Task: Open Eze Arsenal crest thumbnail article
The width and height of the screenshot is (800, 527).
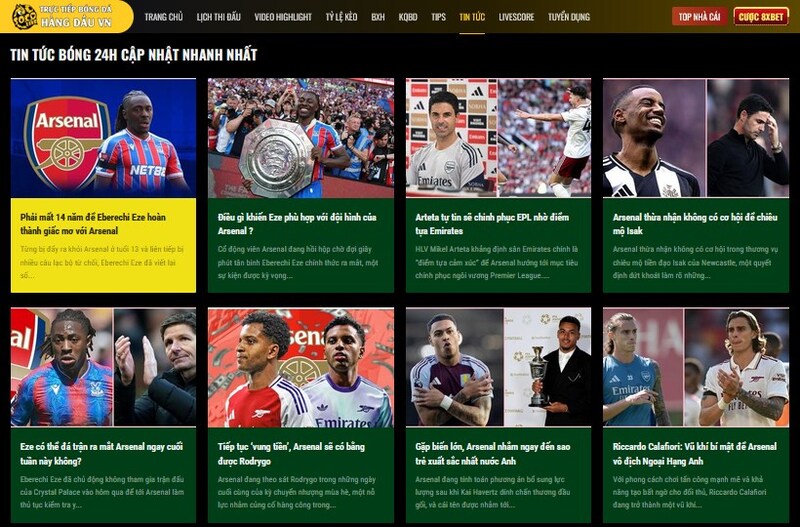Action: click(x=103, y=138)
